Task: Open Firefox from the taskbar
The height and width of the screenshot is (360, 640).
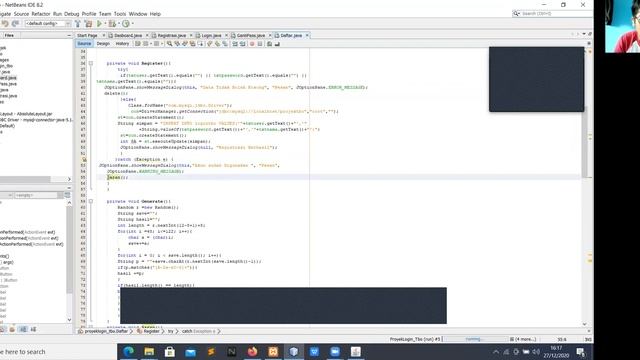Action: [x=252, y=351]
